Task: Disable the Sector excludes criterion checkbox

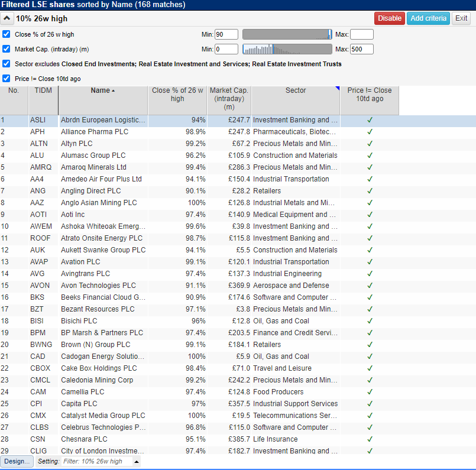Action: pyautogui.click(x=7, y=64)
